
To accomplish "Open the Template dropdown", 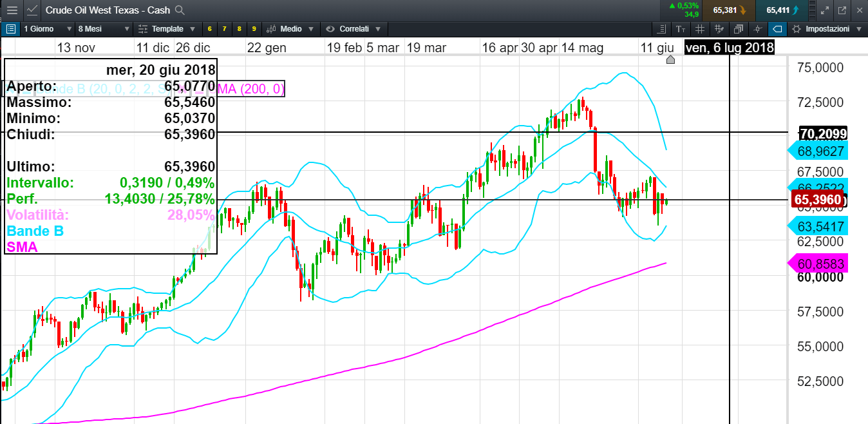I will click(167, 29).
